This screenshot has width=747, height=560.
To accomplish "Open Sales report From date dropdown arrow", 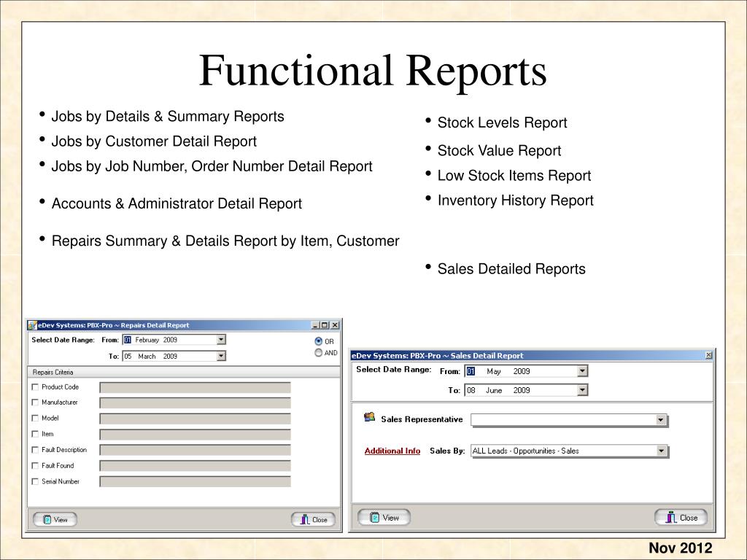I will coord(582,371).
